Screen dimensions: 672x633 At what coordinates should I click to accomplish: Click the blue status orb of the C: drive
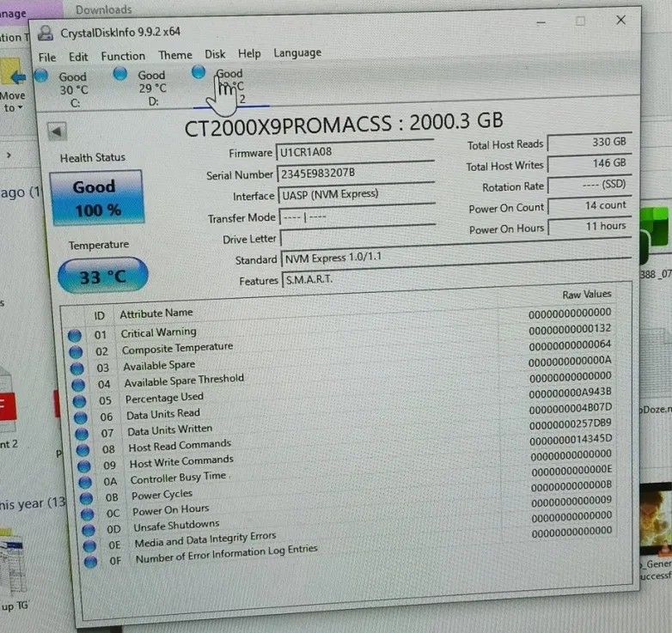tap(41, 76)
